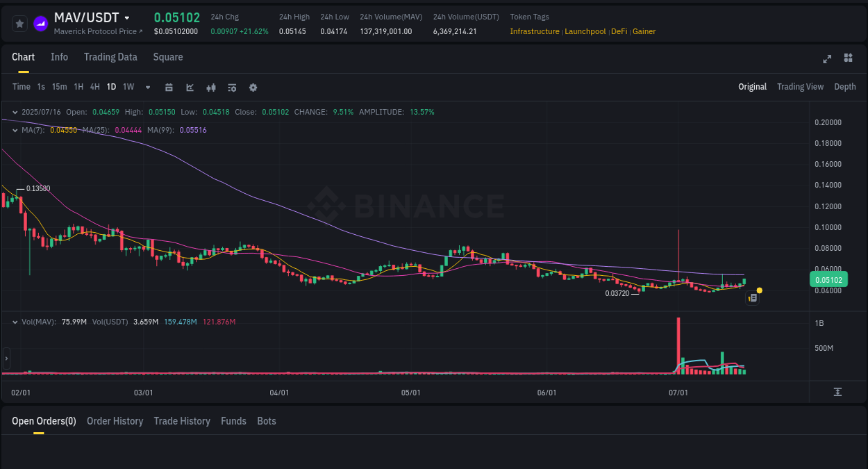
Task: Switch chart to Trading View mode
Action: [x=800, y=86]
